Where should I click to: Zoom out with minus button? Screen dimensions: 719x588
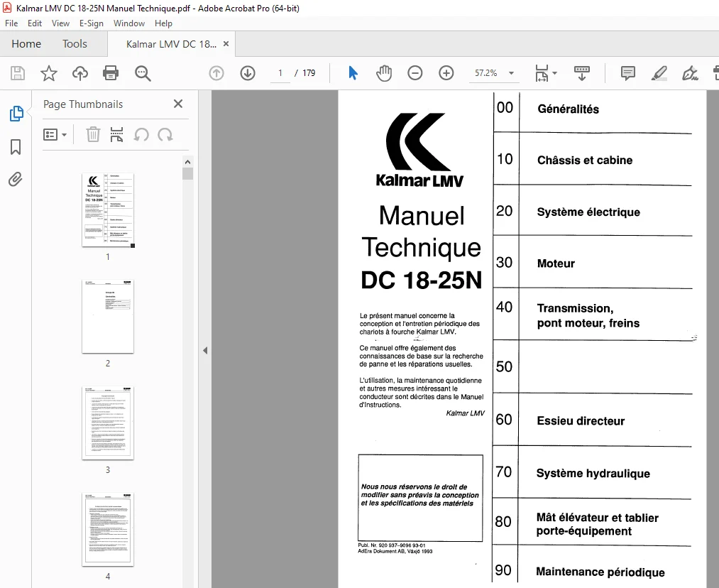tap(415, 73)
